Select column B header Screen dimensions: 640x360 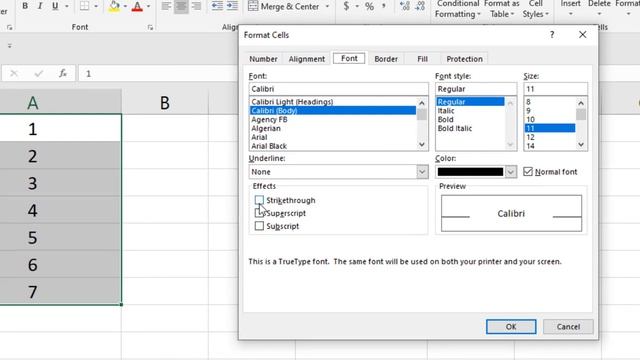tap(165, 102)
